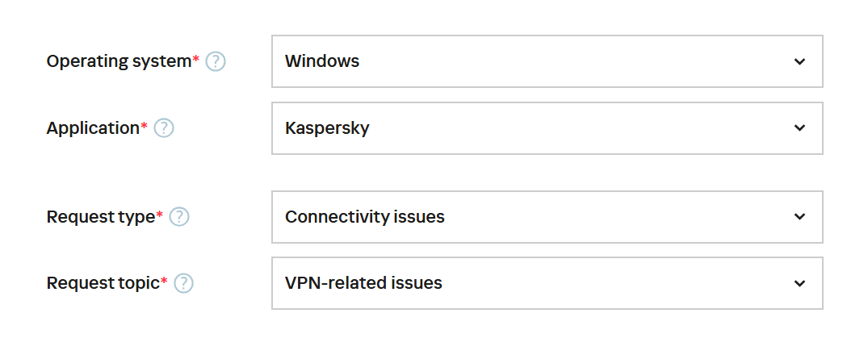Click the "Connectivity issues" selected text
This screenshot has height=359, width=868.
click(x=365, y=217)
